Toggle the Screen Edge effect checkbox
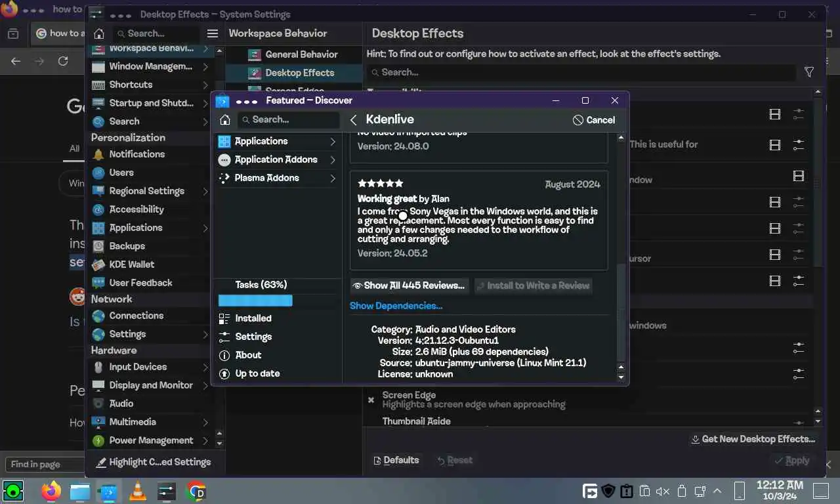 point(371,400)
